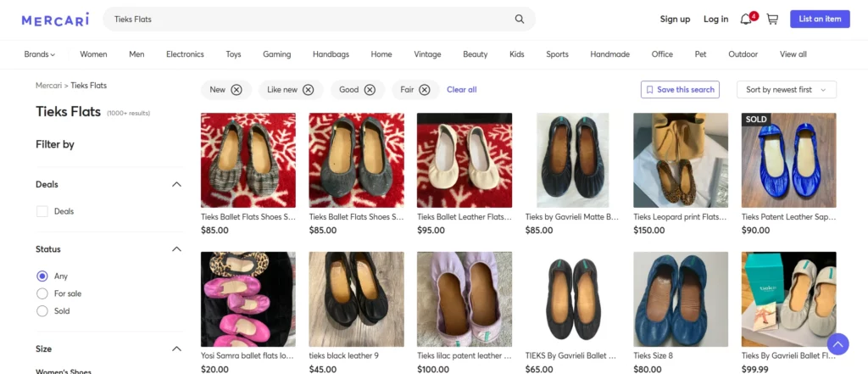The image size is (868, 374).
Task: Open the notifications bell icon
Action: (746, 20)
